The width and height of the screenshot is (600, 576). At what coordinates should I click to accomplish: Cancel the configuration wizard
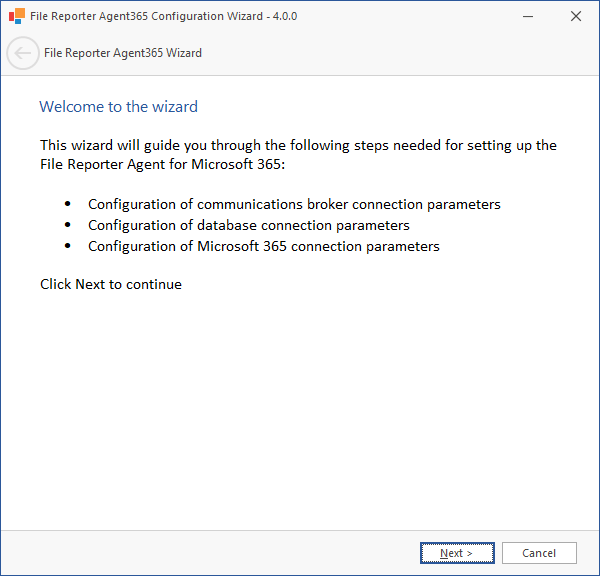click(539, 553)
